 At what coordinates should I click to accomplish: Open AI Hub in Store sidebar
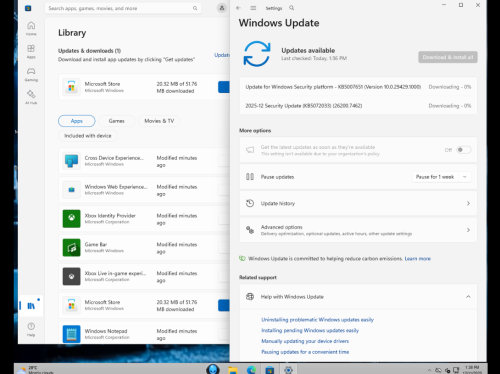tap(31, 97)
